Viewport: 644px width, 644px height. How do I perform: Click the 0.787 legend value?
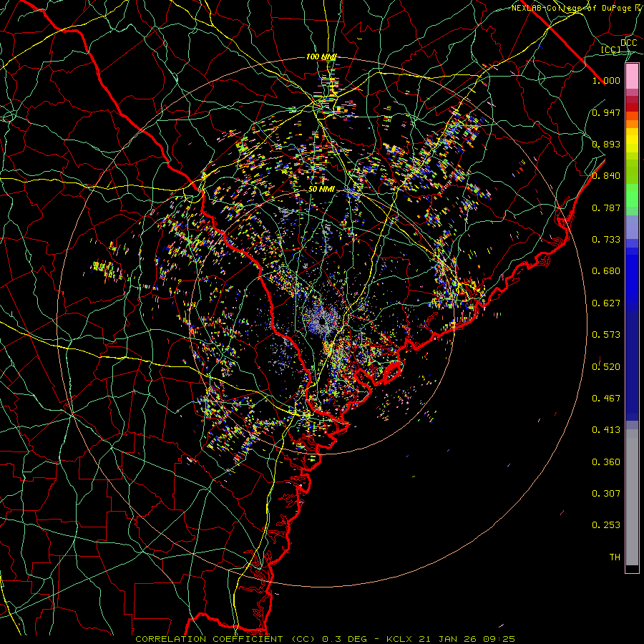pos(606,208)
